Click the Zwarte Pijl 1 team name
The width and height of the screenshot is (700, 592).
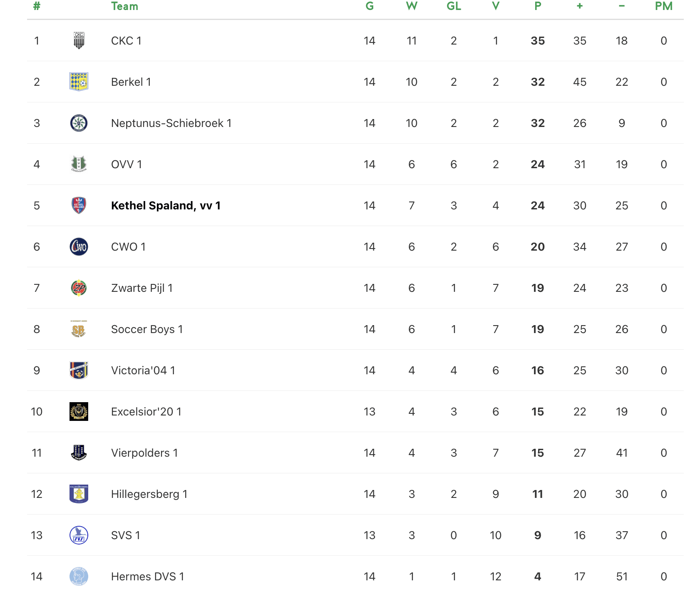141,288
